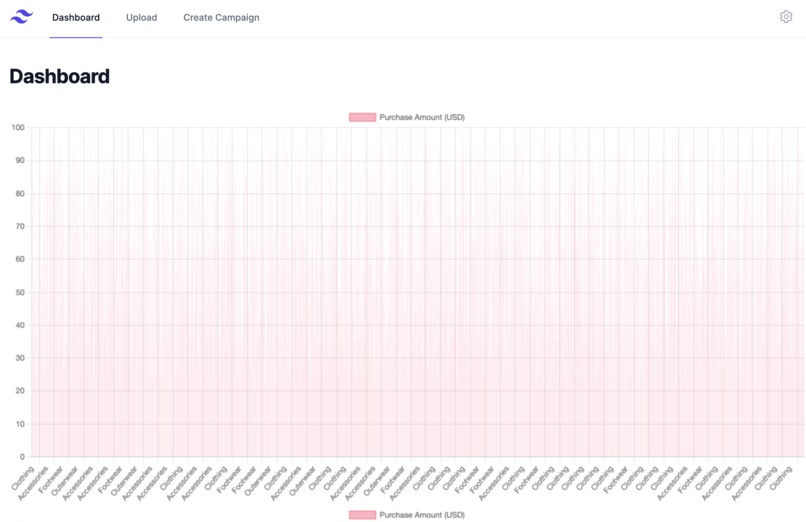Click the wave logo icon
Screen dimensions: 806x522
pos(21,16)
